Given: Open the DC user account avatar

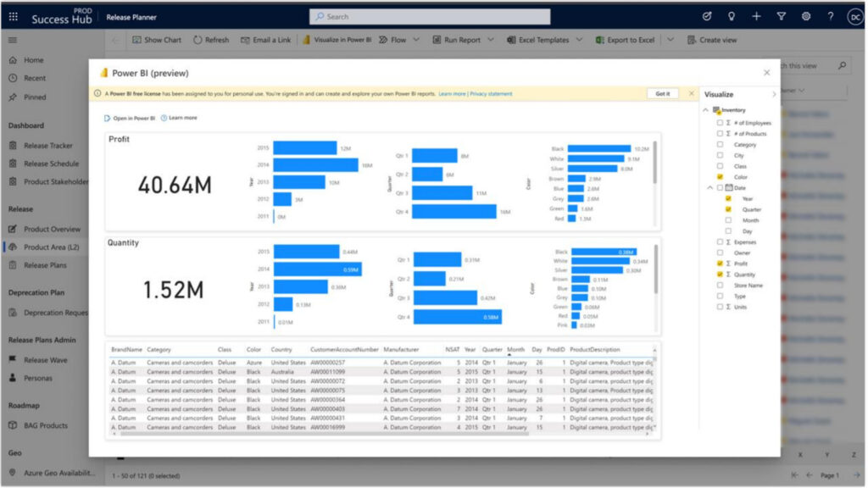Looking at the screenshot, I should tap(855, 17).
